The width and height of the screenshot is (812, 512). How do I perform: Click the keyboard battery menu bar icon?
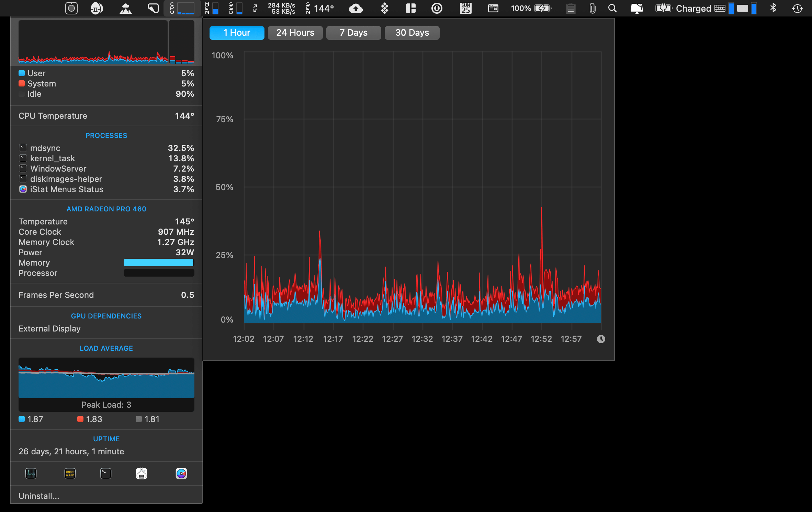point(724,8)
